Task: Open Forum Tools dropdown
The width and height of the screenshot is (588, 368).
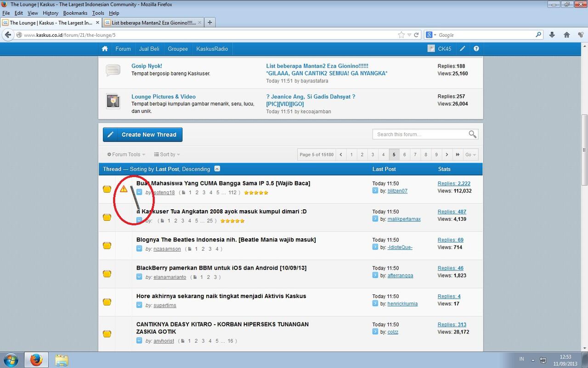Action: 126,155
